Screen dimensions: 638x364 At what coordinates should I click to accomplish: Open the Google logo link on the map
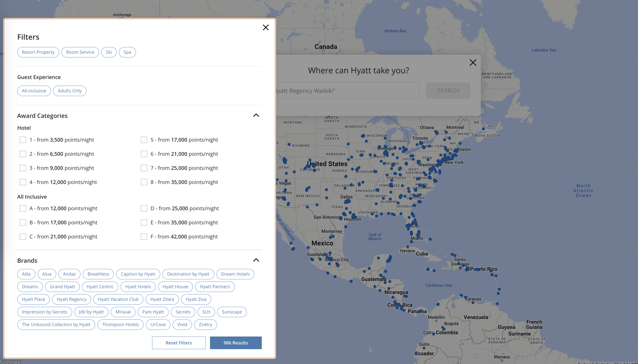(10, 362)
